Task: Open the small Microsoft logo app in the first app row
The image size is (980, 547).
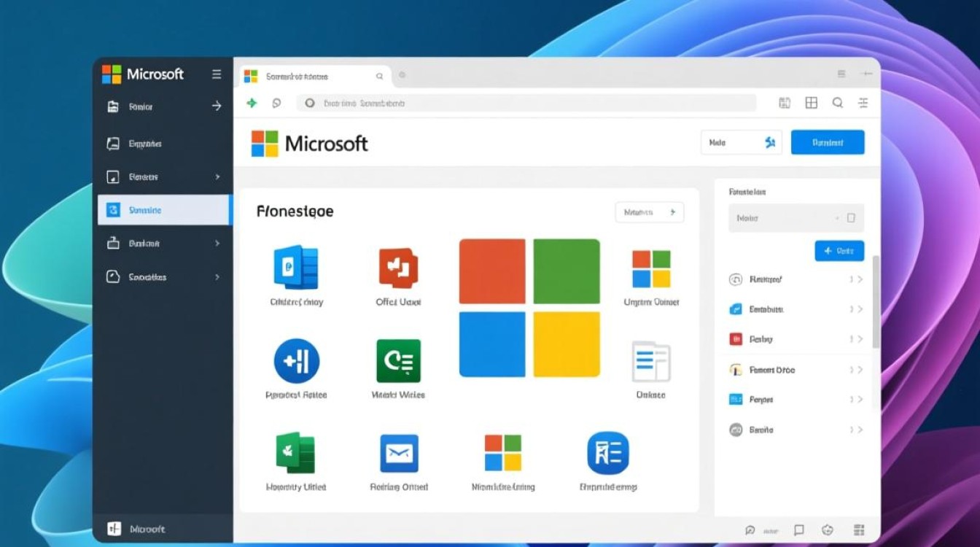Action: click(x=650, y=268)
